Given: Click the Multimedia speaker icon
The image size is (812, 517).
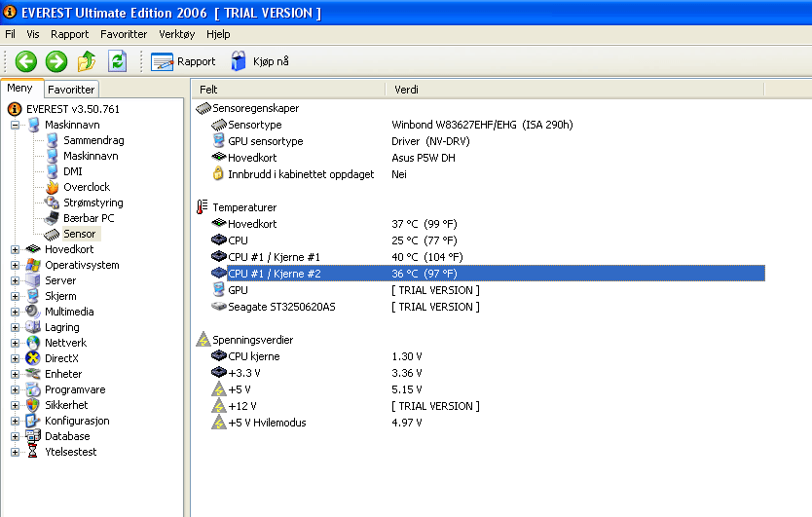Looking at the screenshot, I should [x=33, y=312].
